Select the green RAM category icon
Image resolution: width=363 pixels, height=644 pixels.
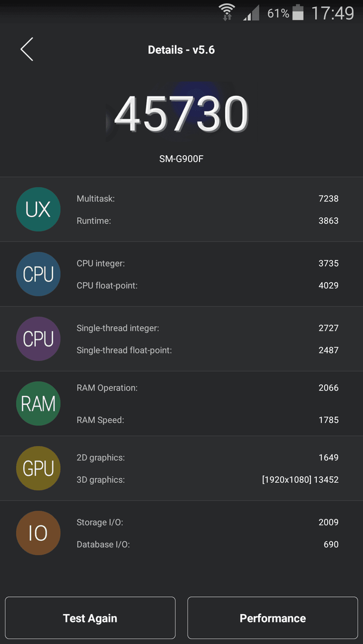pyautogui.click(x=38, y=403)
